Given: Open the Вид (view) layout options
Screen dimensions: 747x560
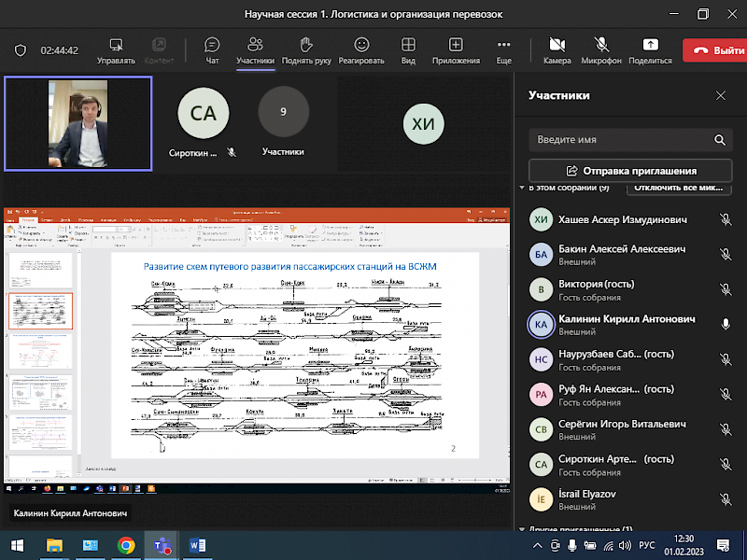Looking at the screenshot, I should pyautogui.click(x=408, y=46).
